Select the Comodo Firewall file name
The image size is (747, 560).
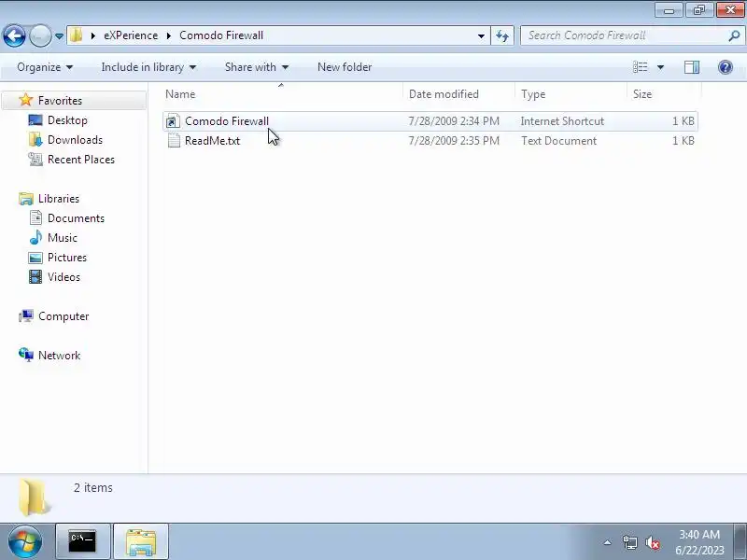(x=227, y=121)
